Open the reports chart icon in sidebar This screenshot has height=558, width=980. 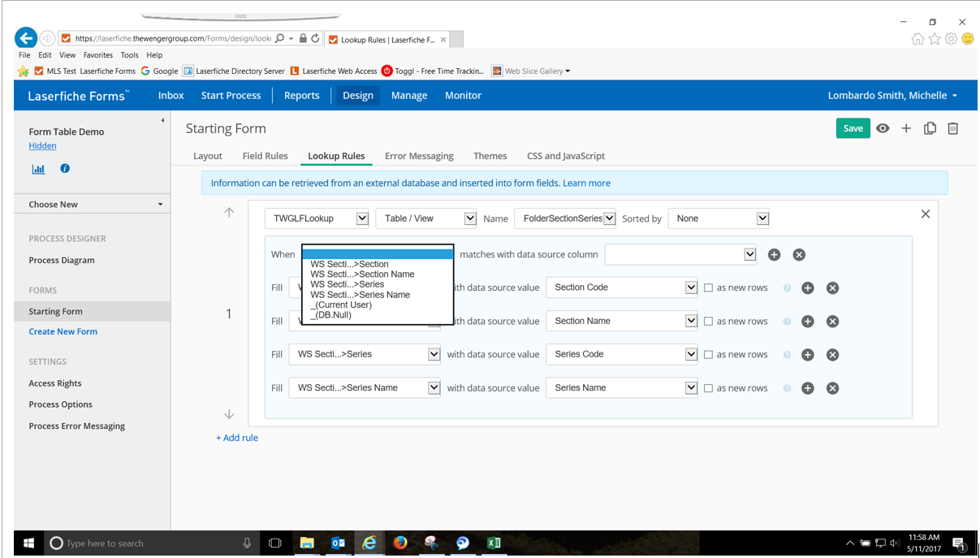[x=38, y=169]
